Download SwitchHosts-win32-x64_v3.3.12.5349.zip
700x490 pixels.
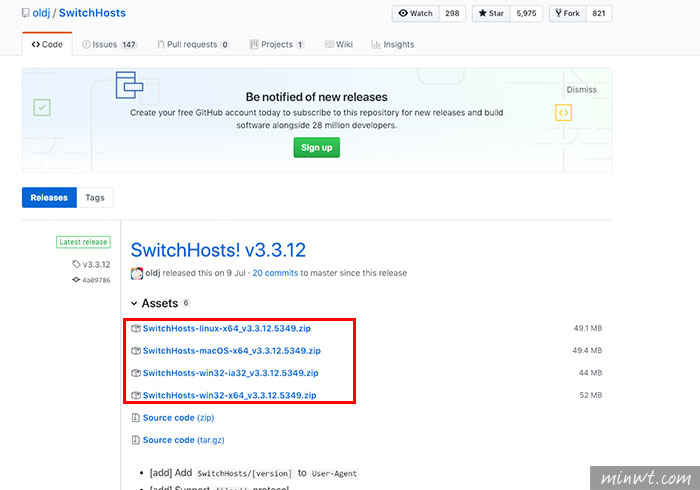[x=229, y=395]
